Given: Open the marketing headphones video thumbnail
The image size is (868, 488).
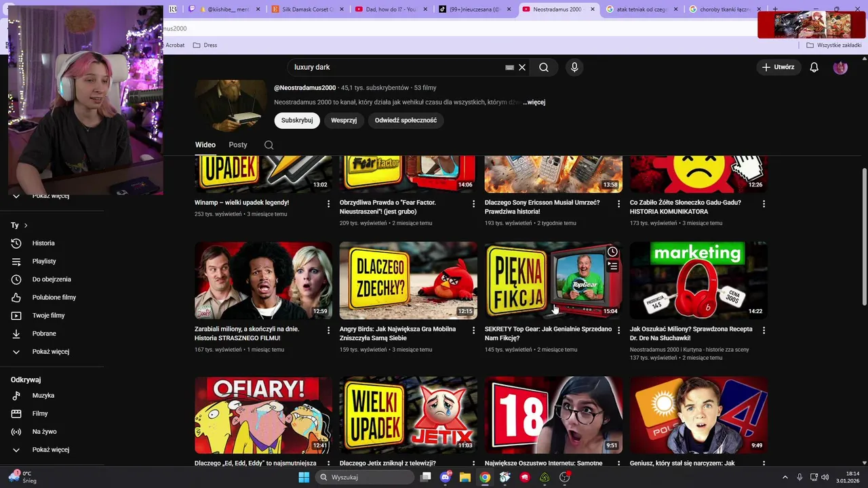Looking at the screenshot, I should click(x=698, y=281).
